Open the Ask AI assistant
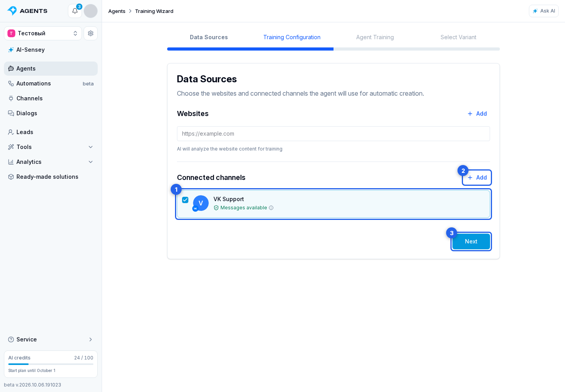The width and height of the screenshot is (565, 392). coord(544,11)
